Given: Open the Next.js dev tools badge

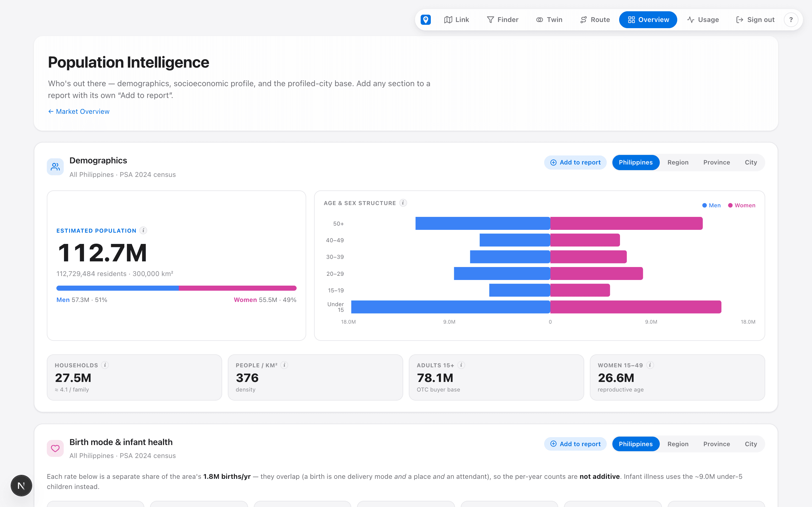Looking at the screenshot, I should pyautogui.click(x=21, y=485).
